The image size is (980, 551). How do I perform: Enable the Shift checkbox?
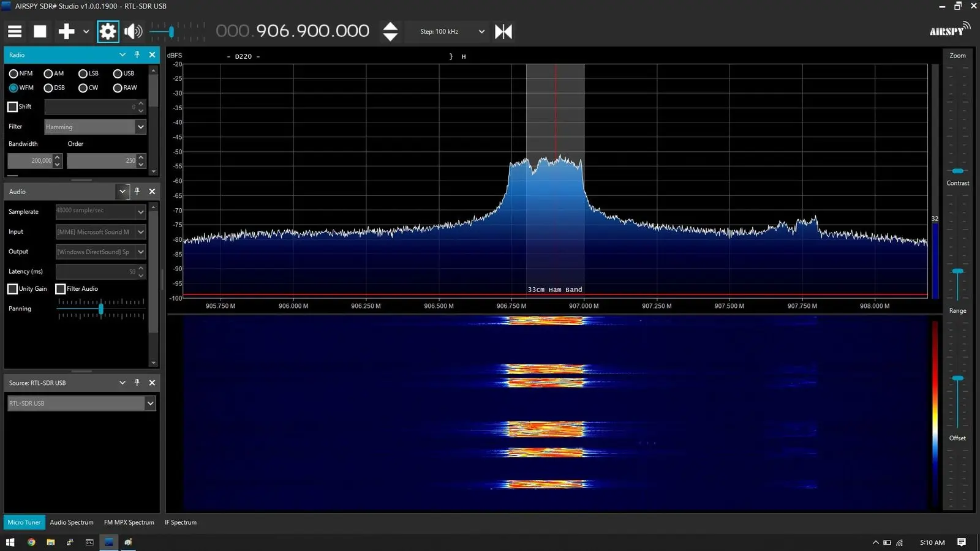point(12,107)
